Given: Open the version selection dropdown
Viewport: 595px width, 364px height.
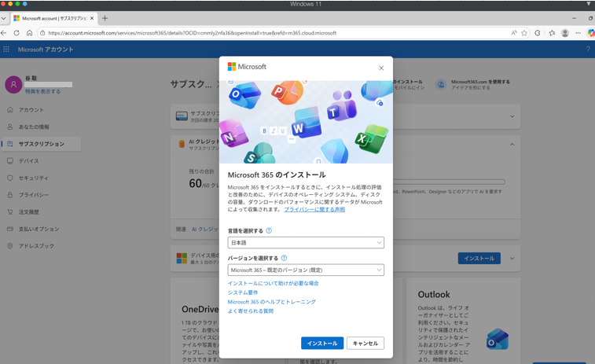Looking at the screenshot, I should [x=306, y=270].
